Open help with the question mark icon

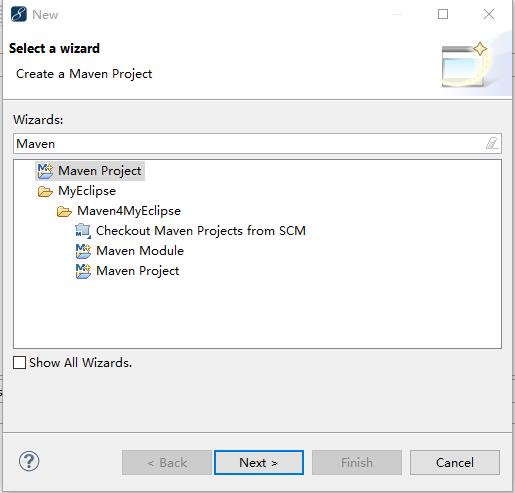point(29,461)
